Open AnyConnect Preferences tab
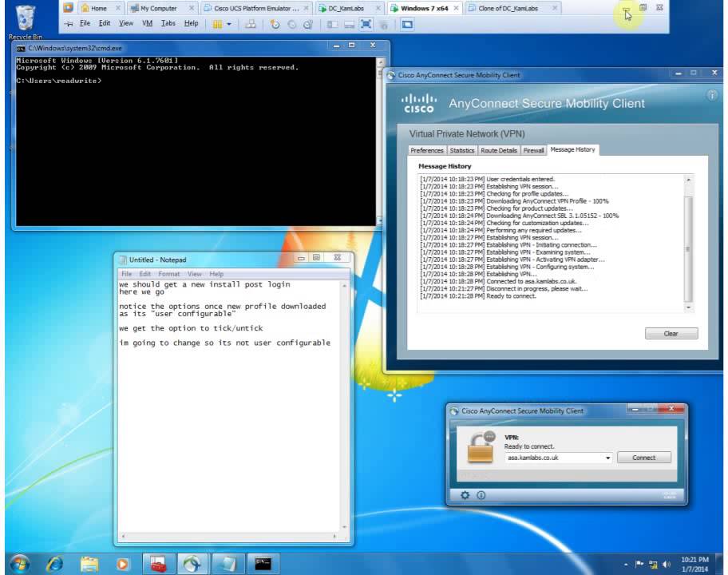This screenshot has height=575, width=728. point(427,150)
